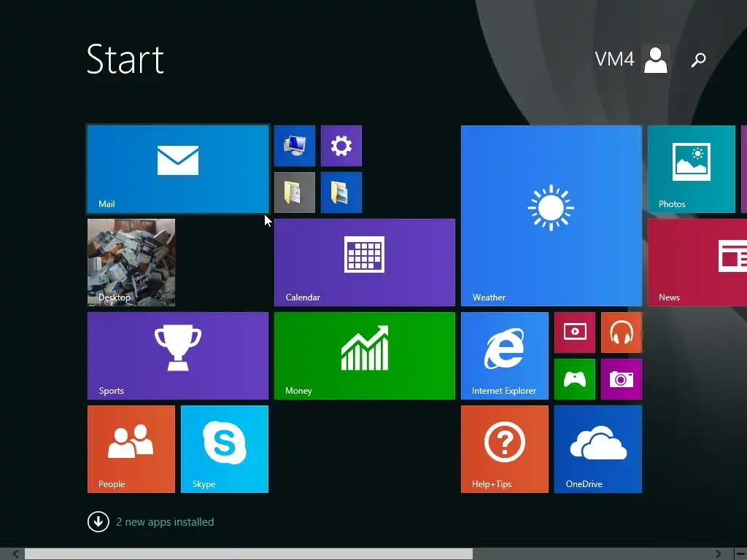Launch Internet Explorer tile
Viewport: 747px width, 560px height.
coord(505,356)
